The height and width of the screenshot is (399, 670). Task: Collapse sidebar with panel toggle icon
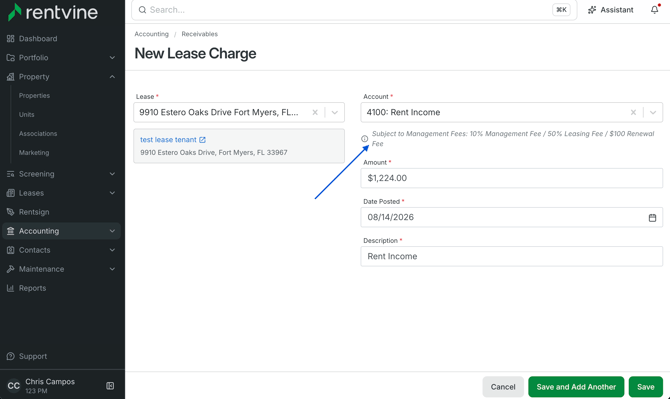[110, 386]
